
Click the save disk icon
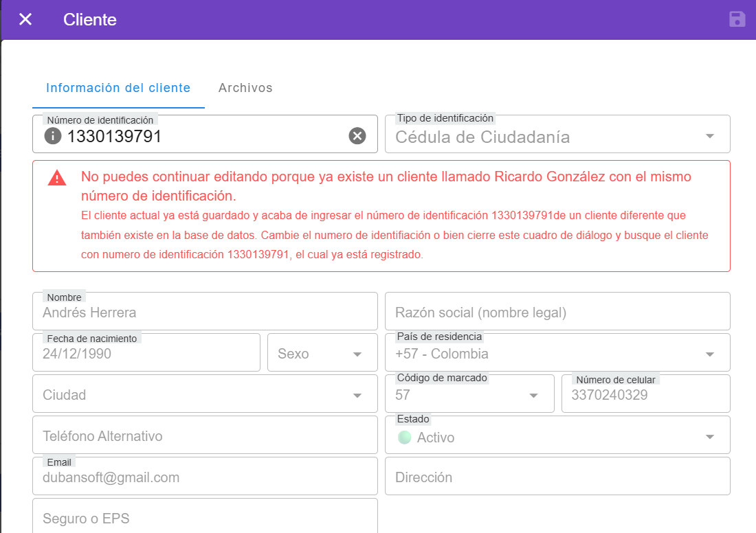737,19
